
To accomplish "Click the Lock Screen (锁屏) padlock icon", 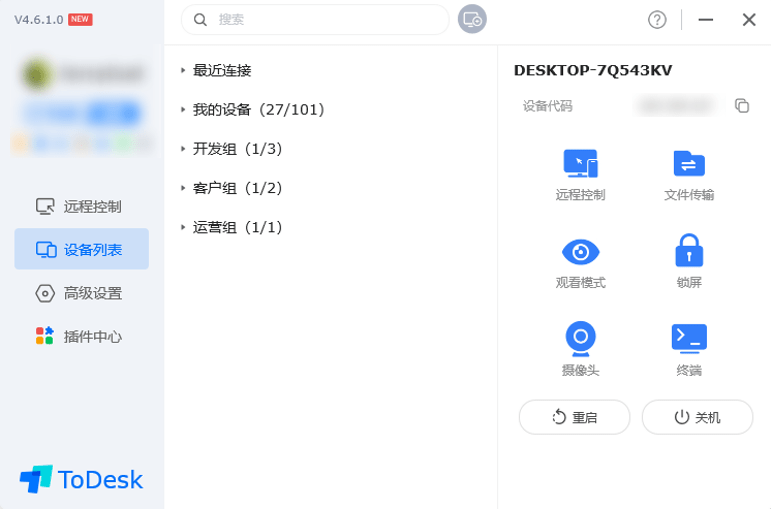I will point(688,251).
